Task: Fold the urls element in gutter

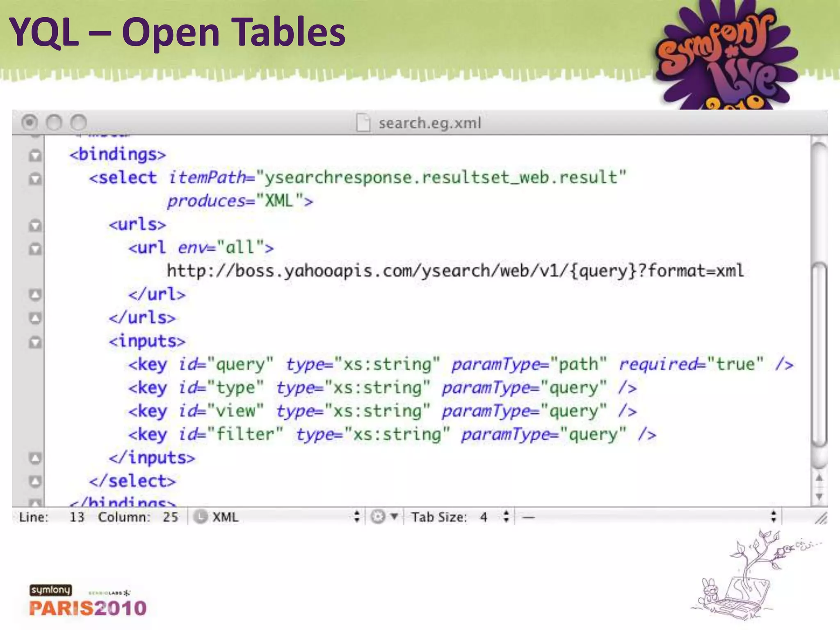Action: coord(35,226)
